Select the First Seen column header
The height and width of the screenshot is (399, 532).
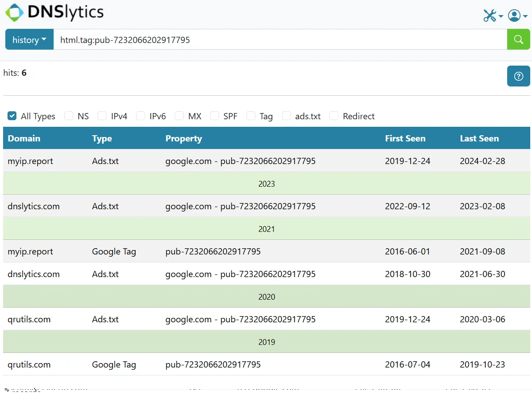click(405, 138)
